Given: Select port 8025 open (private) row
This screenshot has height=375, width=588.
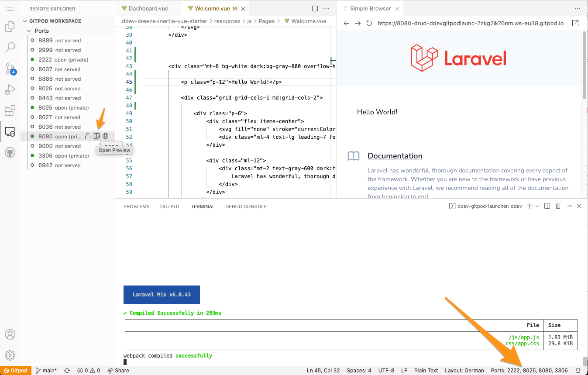Looking at the screenshot, I should [x=68, y=108].
